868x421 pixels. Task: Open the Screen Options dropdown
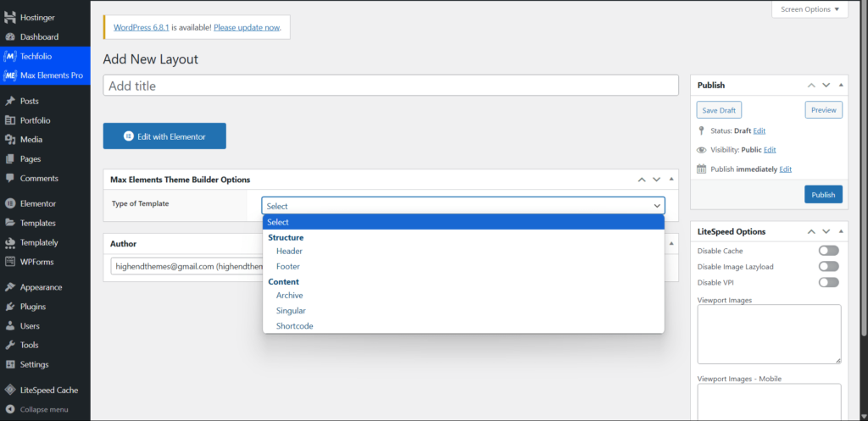pos(810,9)
